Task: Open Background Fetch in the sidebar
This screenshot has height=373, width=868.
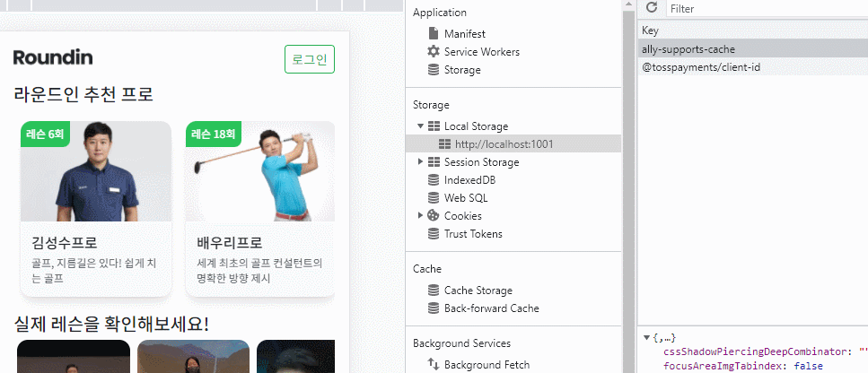Action: click(x=487, y=365)
